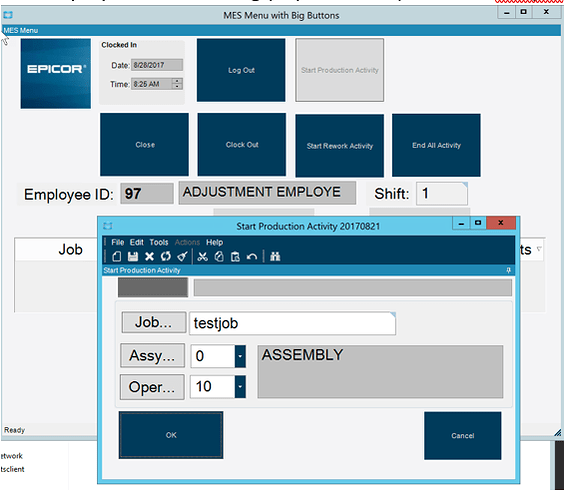Screen dimensions: 564x500
Task: Click the Refresh arrows toolbar icon
Action: 166,256
